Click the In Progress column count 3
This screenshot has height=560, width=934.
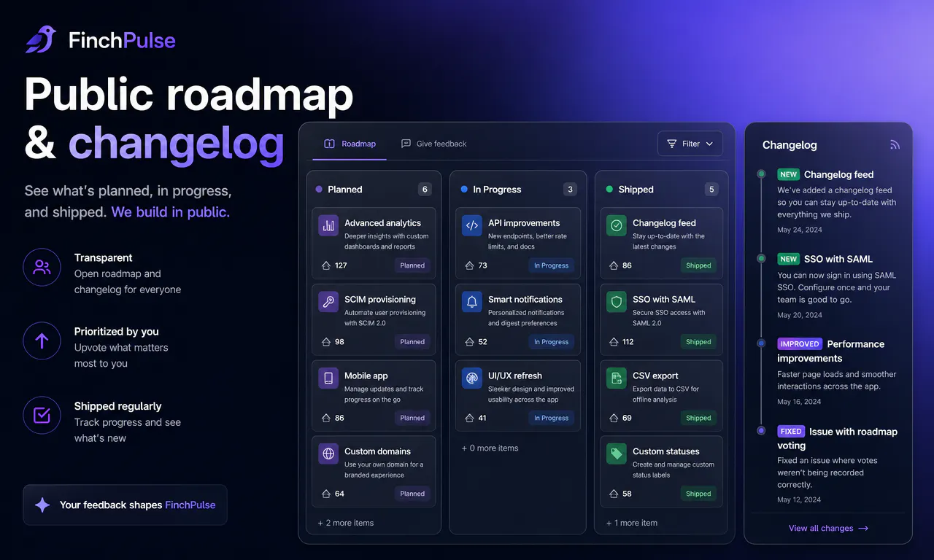click(x=570, y=189)
